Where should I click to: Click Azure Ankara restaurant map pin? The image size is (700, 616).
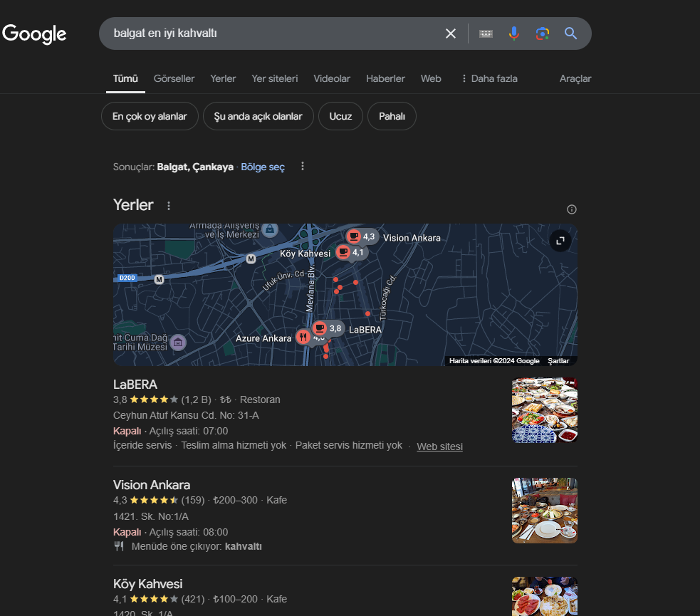(x=303, y=337)
